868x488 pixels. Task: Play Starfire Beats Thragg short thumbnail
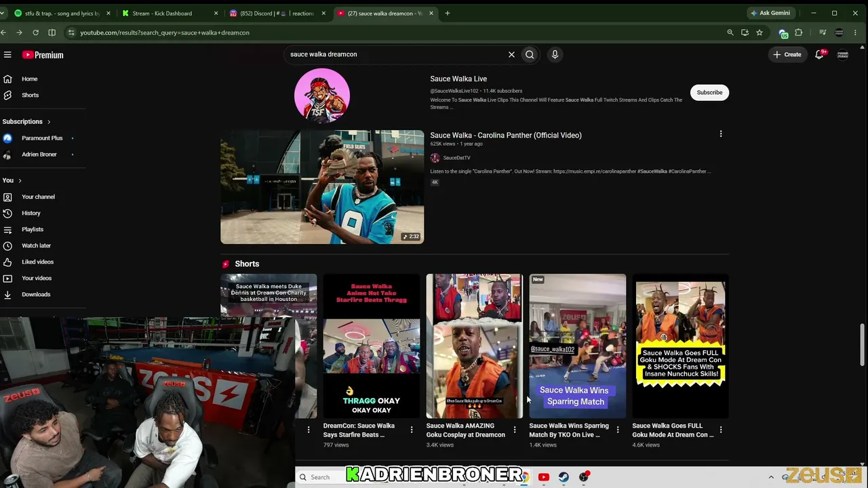pos(372,346)
